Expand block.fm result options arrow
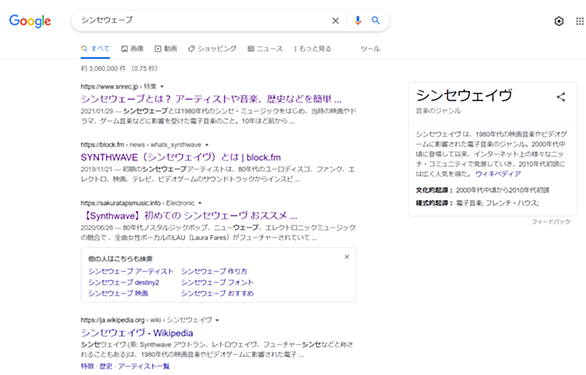The height and width of the screenshot is (375, 586). click(207, 145)
